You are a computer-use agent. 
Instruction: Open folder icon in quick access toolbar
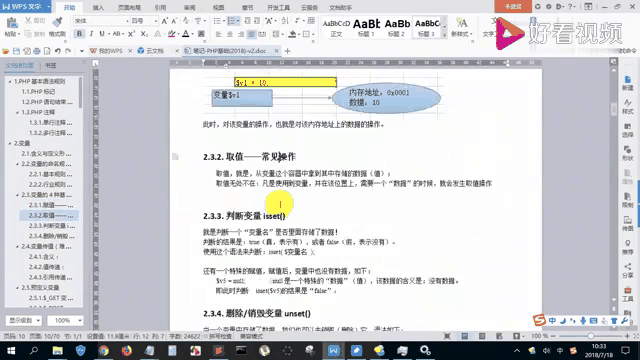(x=6, y=51)
